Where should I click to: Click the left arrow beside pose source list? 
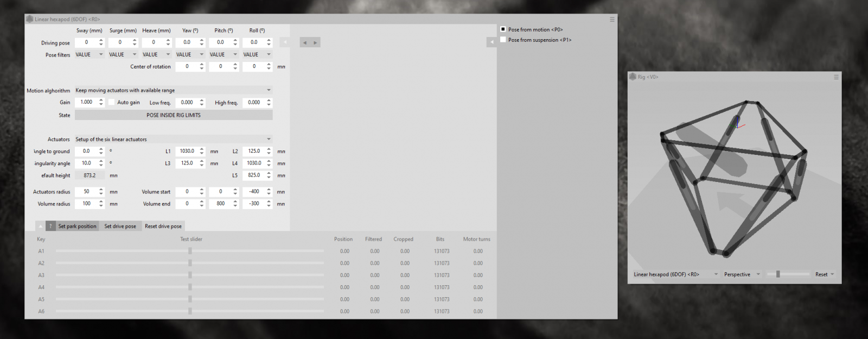tap(492, 42)
